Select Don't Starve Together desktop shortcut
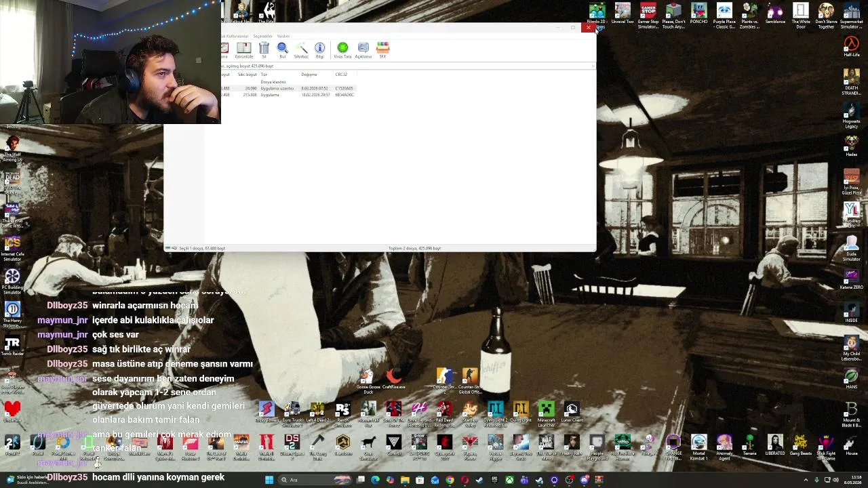The image size is (868, 488). [826, 16]
